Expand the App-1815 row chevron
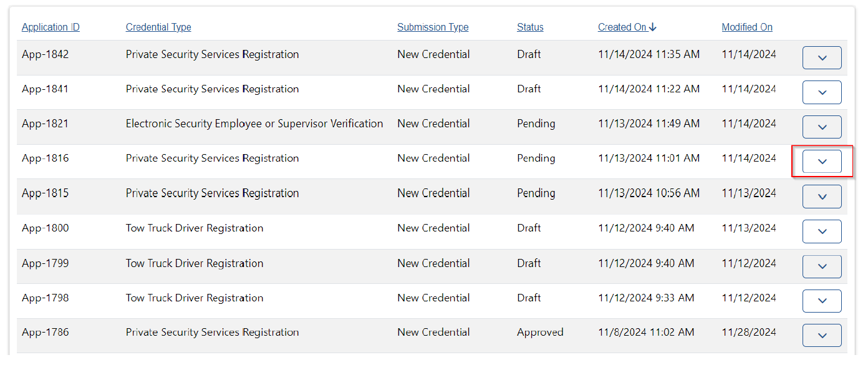The image size is (868, 370). coord(821,197)
